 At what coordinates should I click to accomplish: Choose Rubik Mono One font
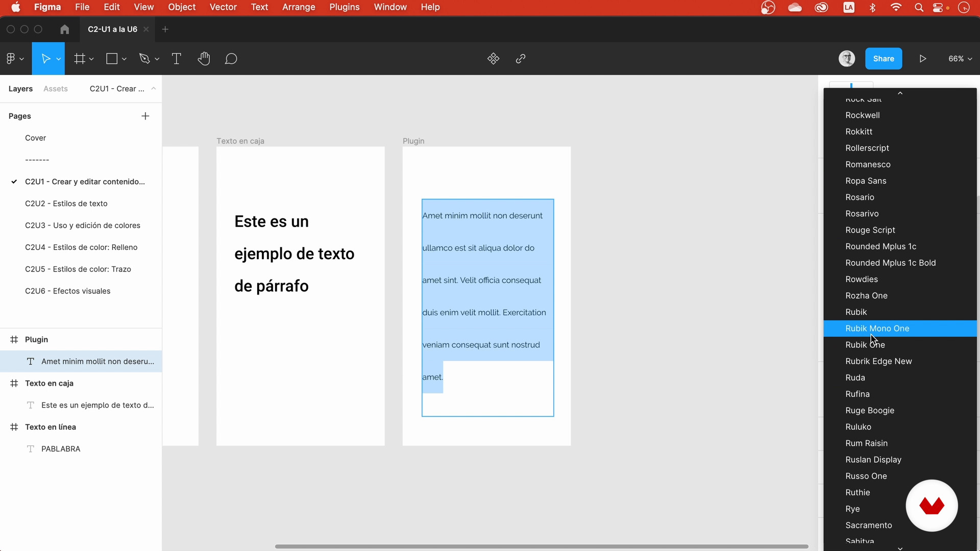900,329
